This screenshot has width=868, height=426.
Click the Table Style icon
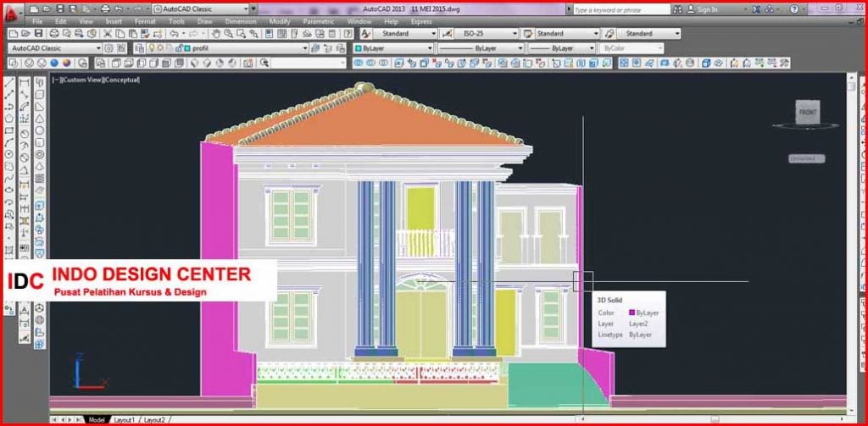coord(527,34)
